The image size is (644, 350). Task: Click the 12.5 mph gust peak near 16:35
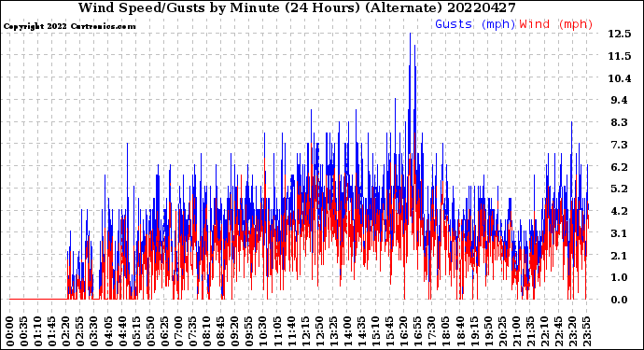(410, 35)
